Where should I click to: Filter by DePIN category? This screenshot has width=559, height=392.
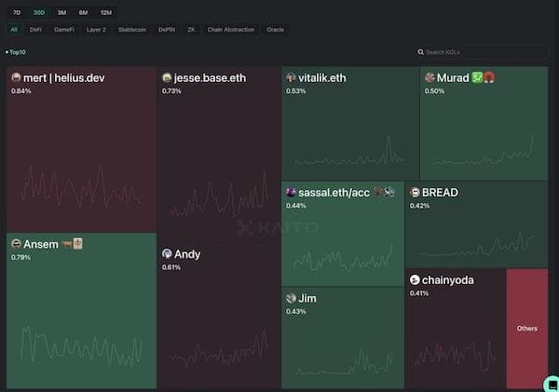(167, 30)
